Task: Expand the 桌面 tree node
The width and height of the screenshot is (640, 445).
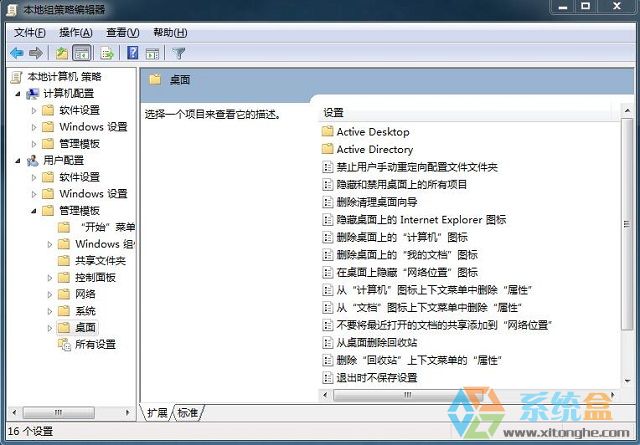Action: [50, 327]
